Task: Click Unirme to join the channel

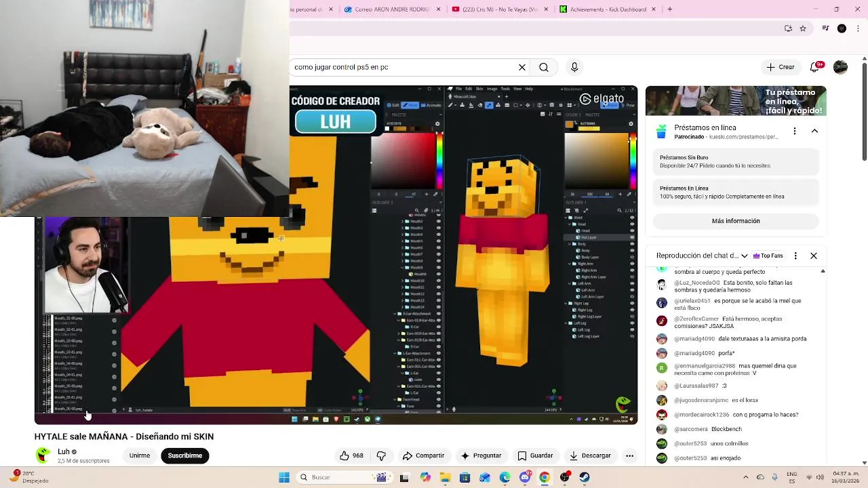Action: [140, 455]
